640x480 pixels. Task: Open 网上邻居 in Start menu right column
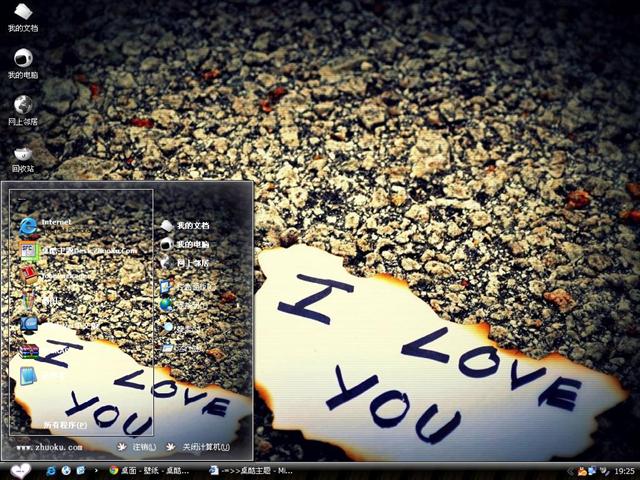pyautogui.click(x=184, y=263)
